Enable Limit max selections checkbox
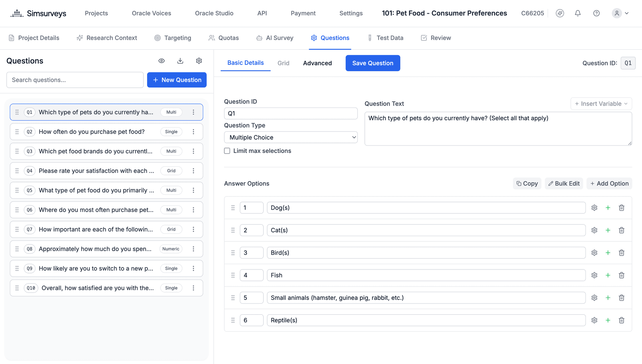Screen dimensions: 642x364 [227, 151]
